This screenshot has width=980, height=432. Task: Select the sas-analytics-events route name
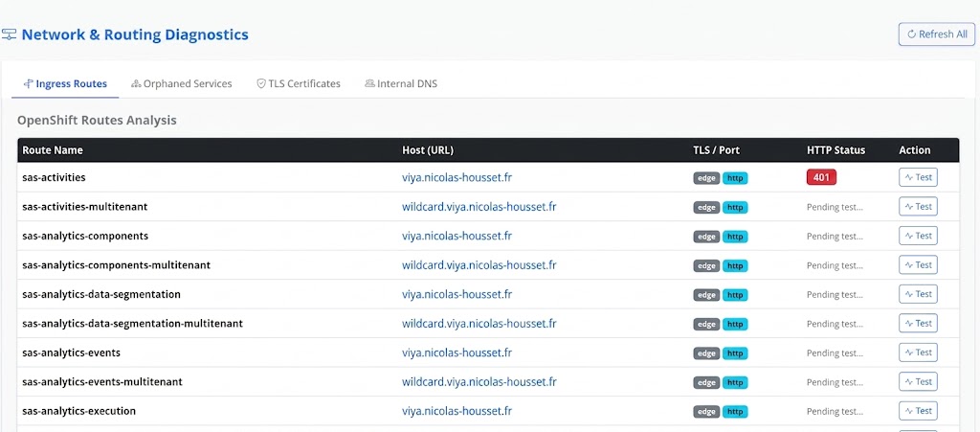71,352
